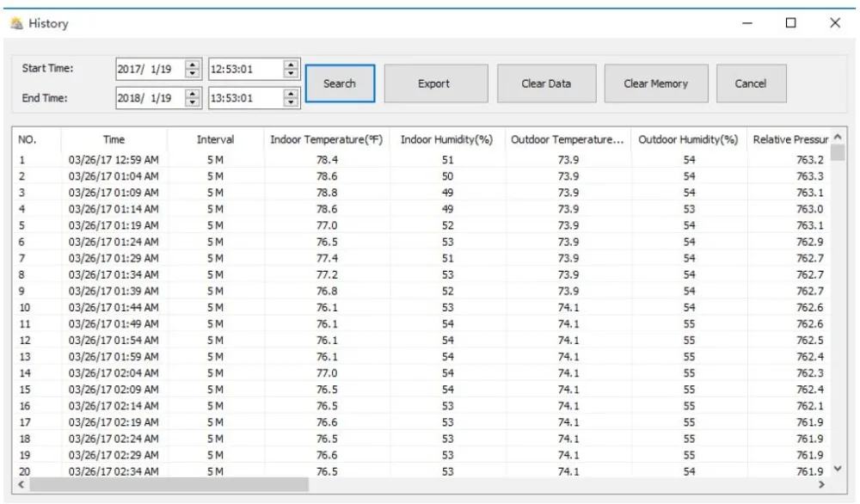Click the Start Time date field 2017/ 1/19

click(150, 69)
